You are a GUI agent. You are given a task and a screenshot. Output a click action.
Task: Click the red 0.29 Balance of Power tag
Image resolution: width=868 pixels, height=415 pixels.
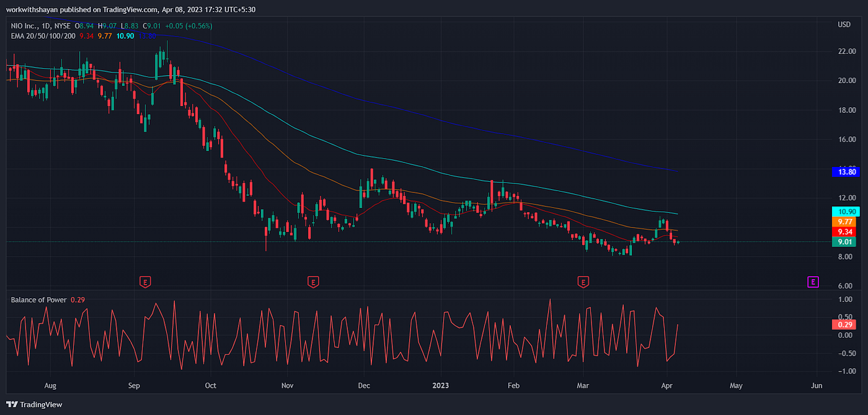click(x=844, y=324)
